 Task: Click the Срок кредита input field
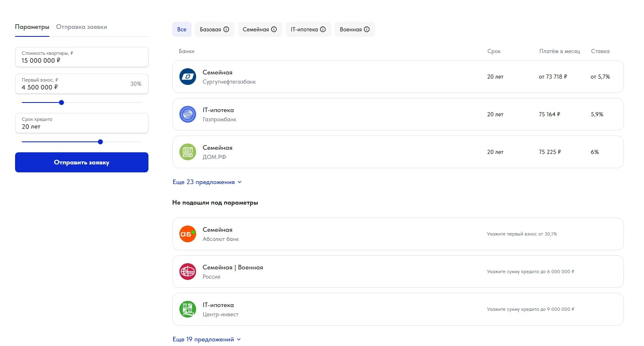[x=82, y=123]
